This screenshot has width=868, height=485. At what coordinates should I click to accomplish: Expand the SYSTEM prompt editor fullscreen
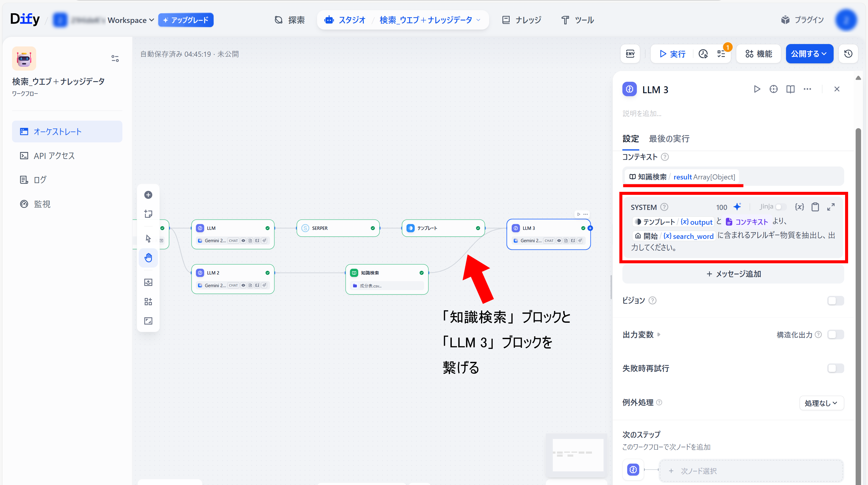831,207
